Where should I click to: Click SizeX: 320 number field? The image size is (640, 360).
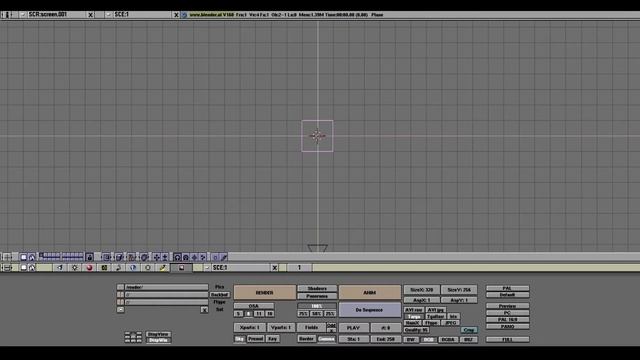pos(422,290)
